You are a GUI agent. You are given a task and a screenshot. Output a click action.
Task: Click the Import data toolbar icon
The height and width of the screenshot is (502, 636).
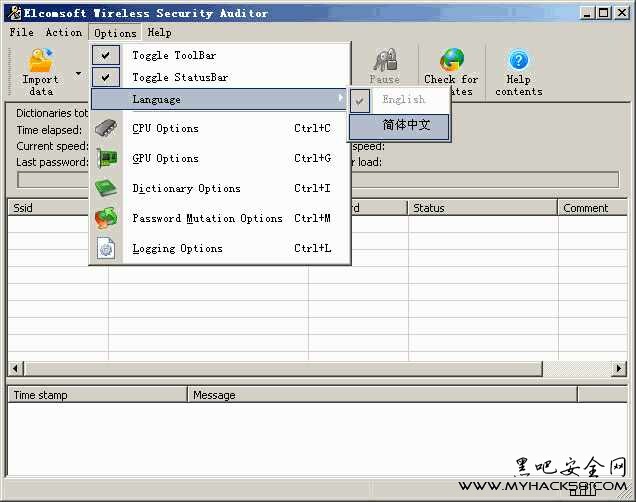coord(40,60)
